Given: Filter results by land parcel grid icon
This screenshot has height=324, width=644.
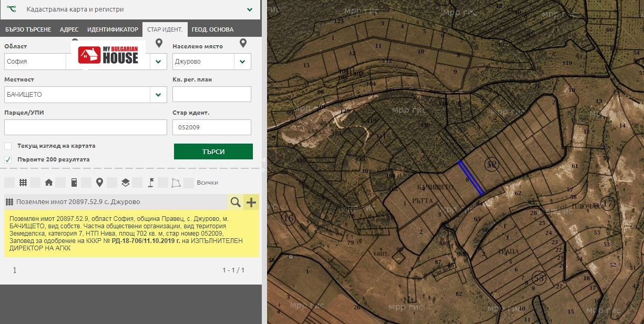Looking at the screenshot, I should point(23,183).
